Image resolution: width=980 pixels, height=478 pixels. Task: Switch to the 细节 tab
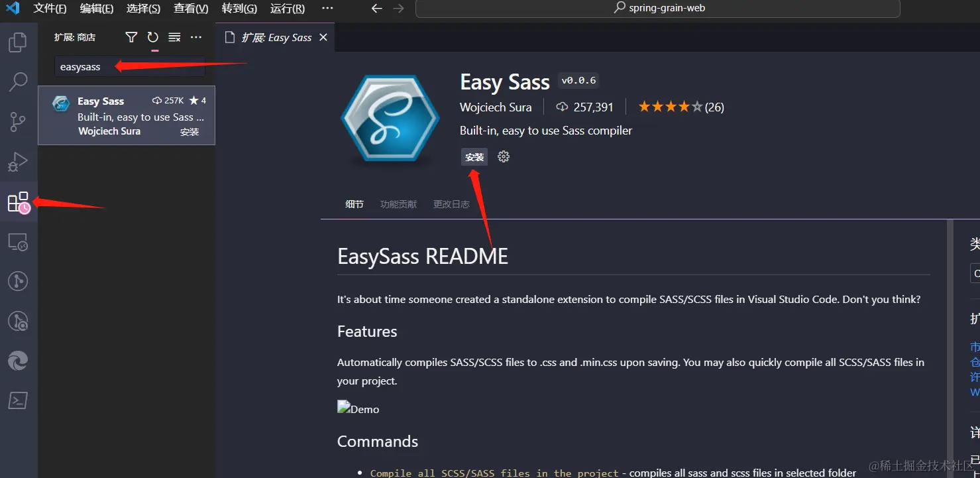point(354,204)
